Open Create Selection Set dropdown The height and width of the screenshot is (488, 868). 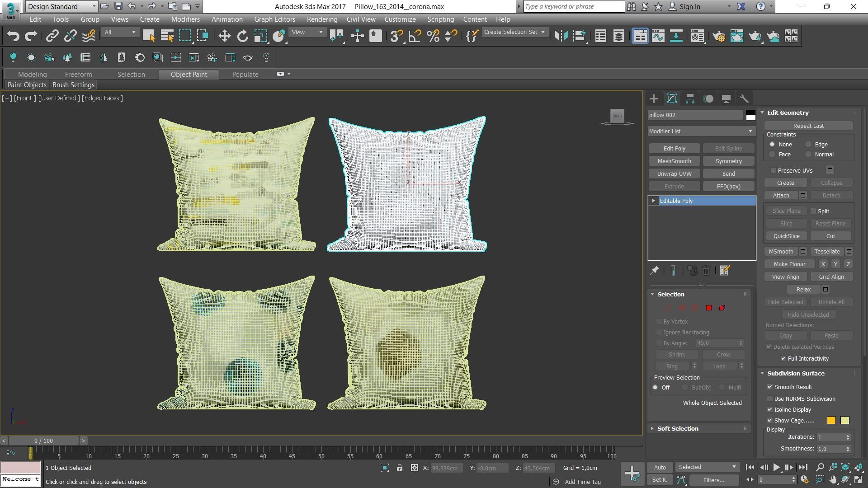[x=514, y=32]
